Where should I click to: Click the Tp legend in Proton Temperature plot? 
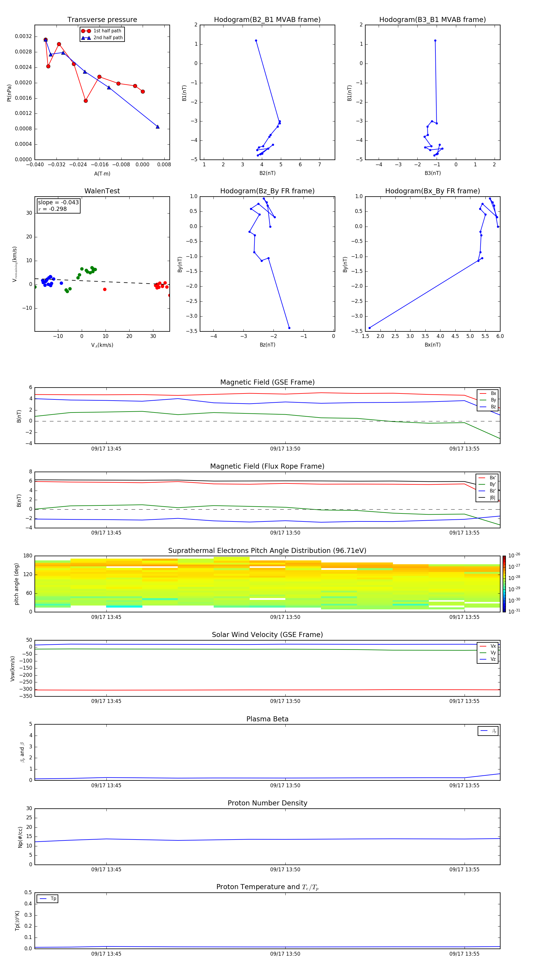click(53, 899)
